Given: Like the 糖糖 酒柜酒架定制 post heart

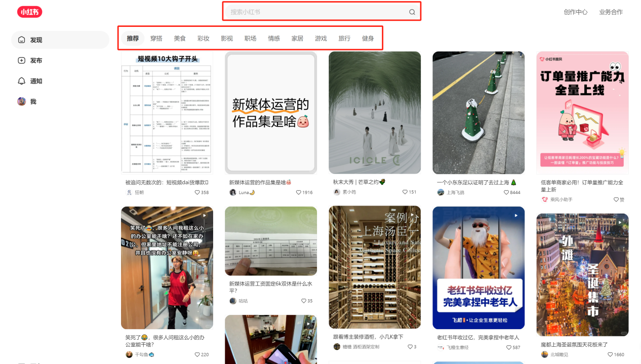Looking at the screenshot, I should pos(410,347).
